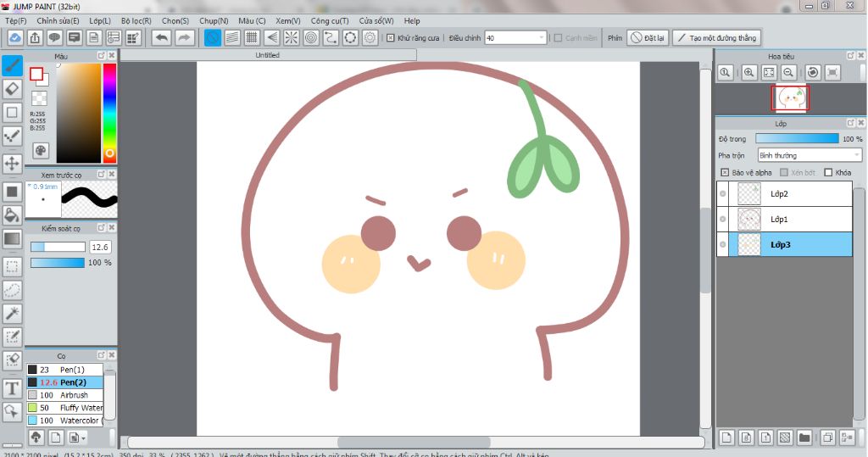Open the Bộ lọc(R) menu
The image size is (868, 457).
point(136,20)
